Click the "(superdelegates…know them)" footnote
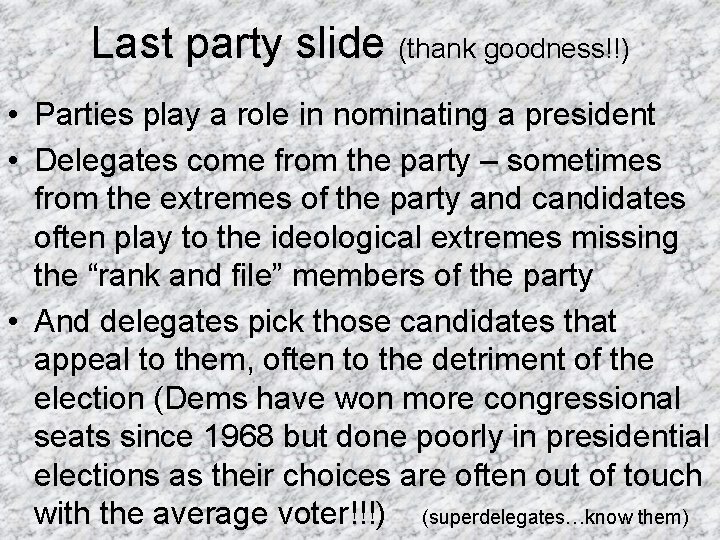The image size is (720, 540). (555, 518)
